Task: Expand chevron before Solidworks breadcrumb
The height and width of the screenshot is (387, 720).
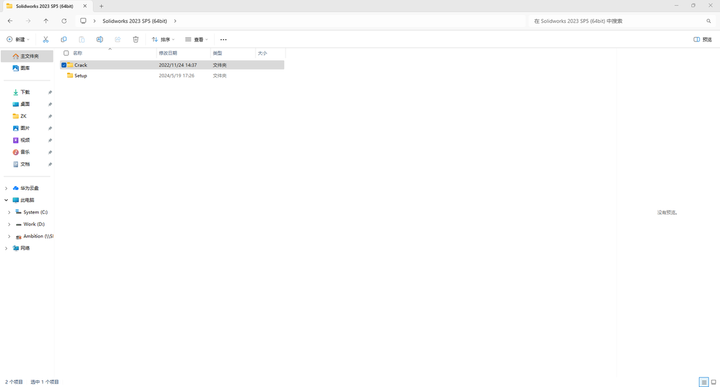Action: click(95, 21)
